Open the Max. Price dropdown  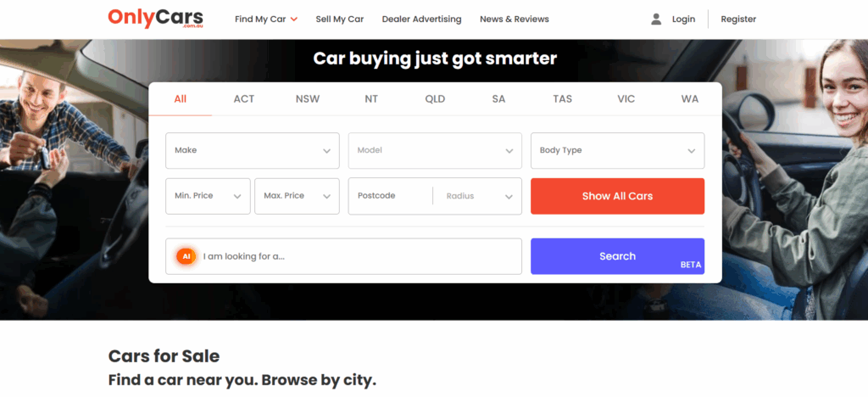click(x=298, y=196)
